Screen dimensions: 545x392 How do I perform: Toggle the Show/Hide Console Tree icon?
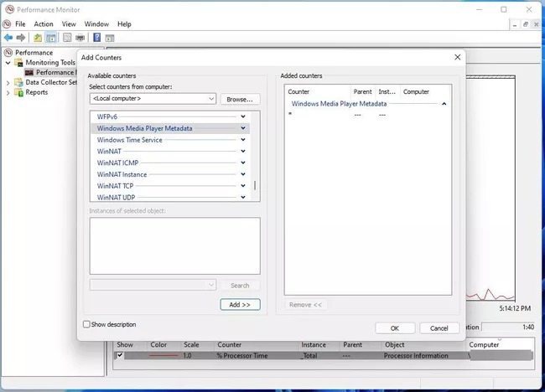(51, 38)
